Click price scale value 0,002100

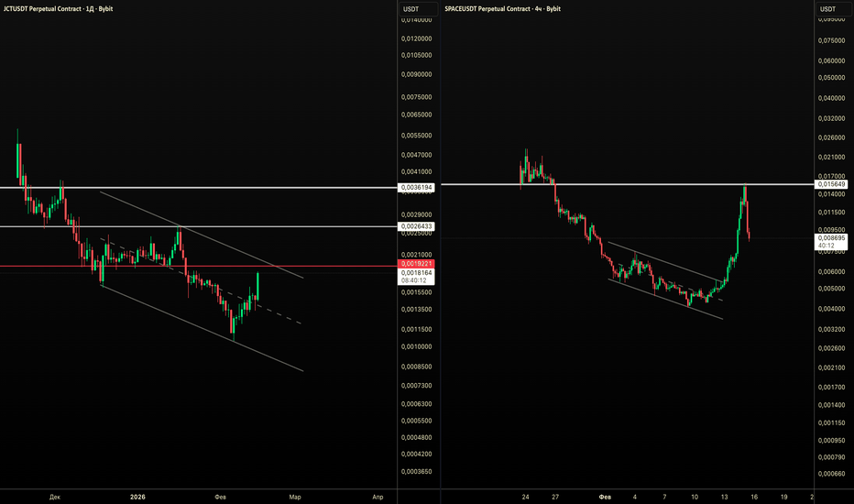click(832, 368)
